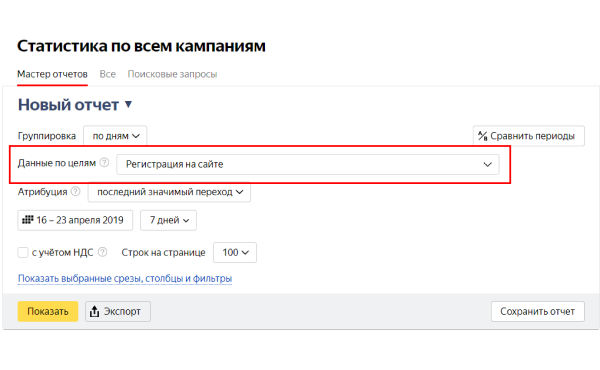Viewport: 600px width, 370px height.
Task: Click the yellow Показать button
Action: coord(48,311)
